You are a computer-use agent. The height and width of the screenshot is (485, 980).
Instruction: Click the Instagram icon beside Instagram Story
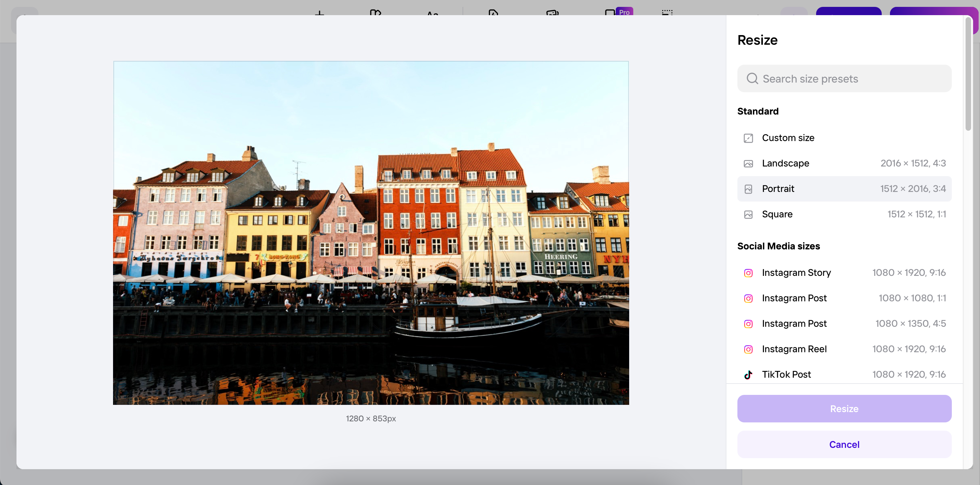(748, 272)
